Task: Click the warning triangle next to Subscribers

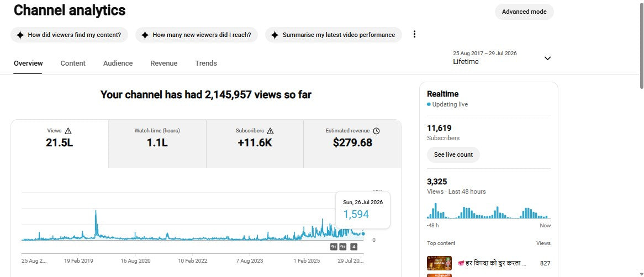Action: (270, 131)
